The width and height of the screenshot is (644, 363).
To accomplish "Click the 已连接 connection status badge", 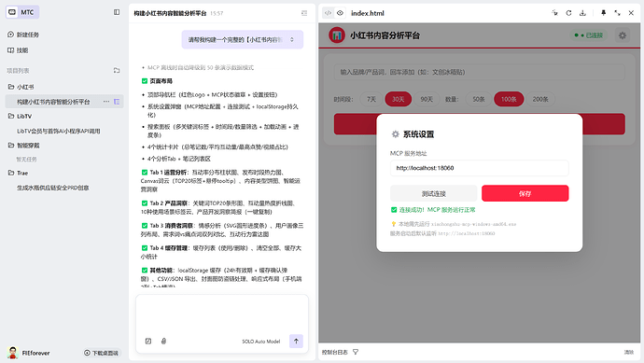I will click(x=589, y=35).
